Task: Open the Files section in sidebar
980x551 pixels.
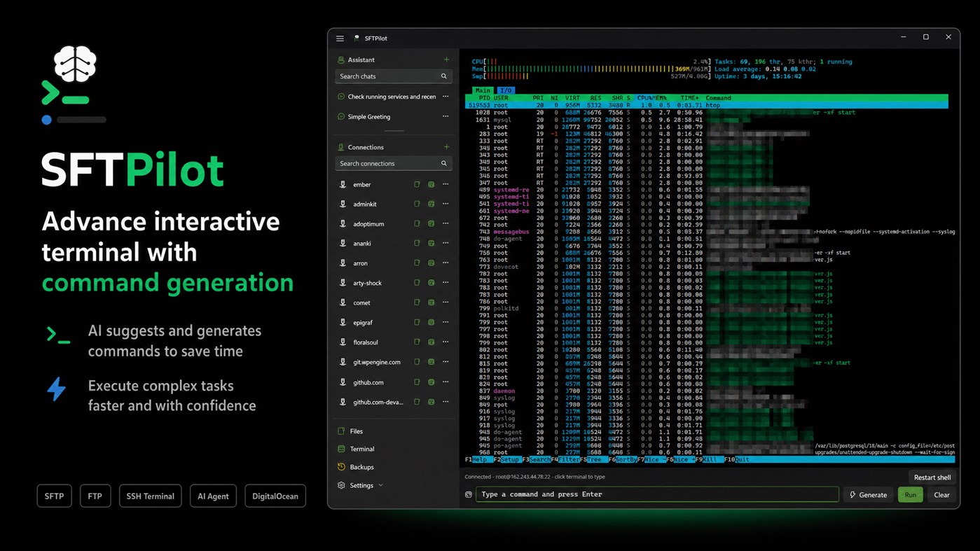Action: point(357,431)
